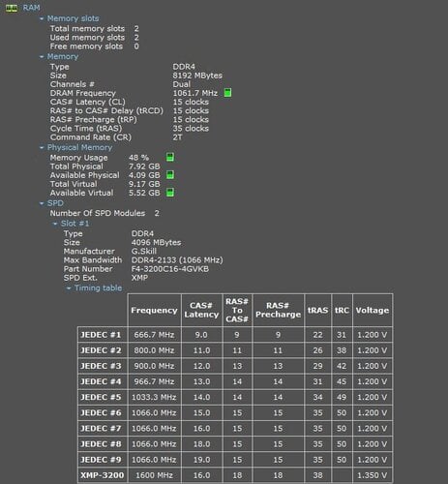This screenshot has width=448, height=484.
Task: Click the green icon next to Available Virtual
Action: click(x=170, y=193)
